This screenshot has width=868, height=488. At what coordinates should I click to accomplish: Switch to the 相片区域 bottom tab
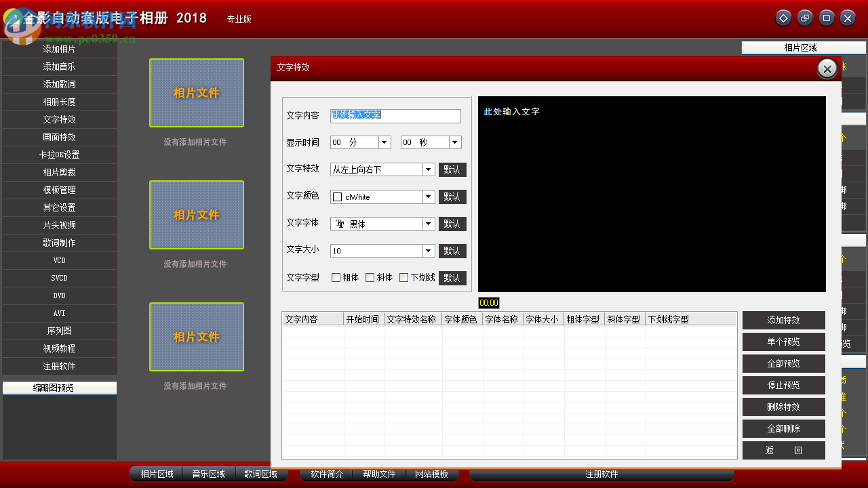(x=157, y=474)
